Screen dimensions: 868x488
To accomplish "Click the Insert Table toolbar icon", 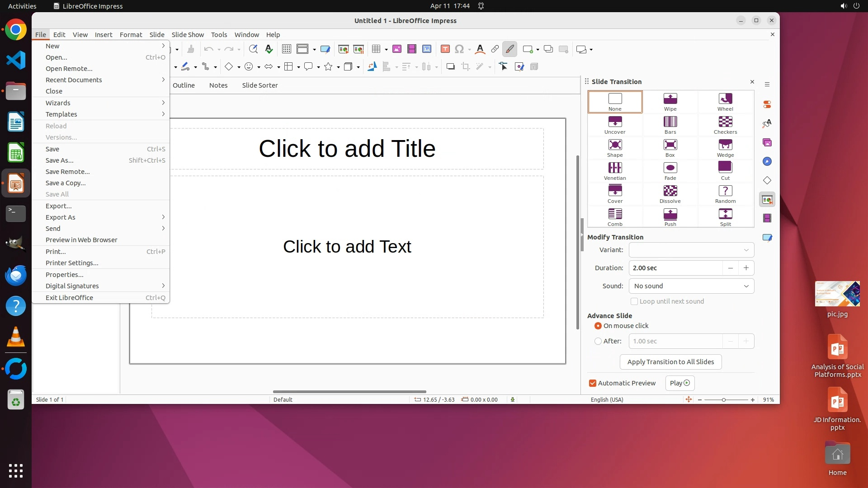I will point(376,49).
